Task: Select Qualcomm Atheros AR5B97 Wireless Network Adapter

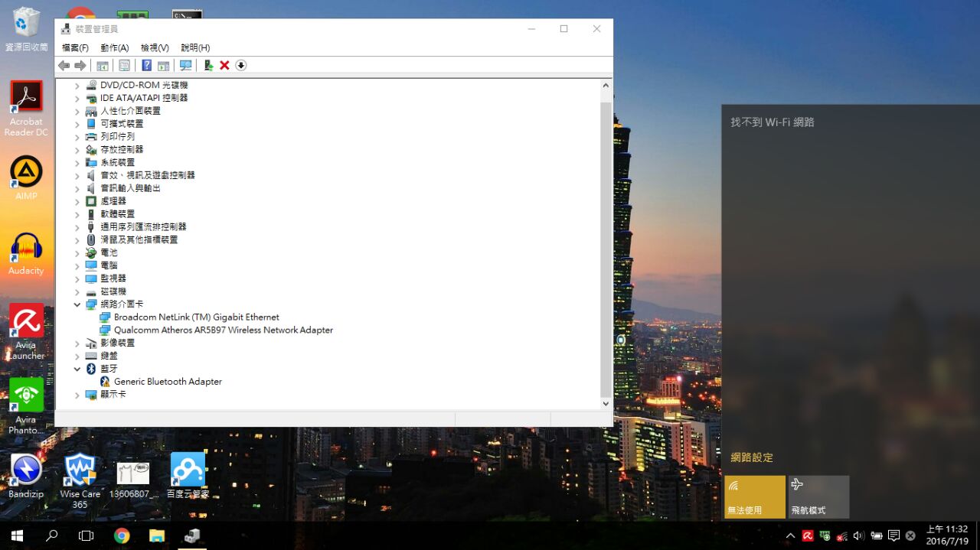Action: coord(223,330)
